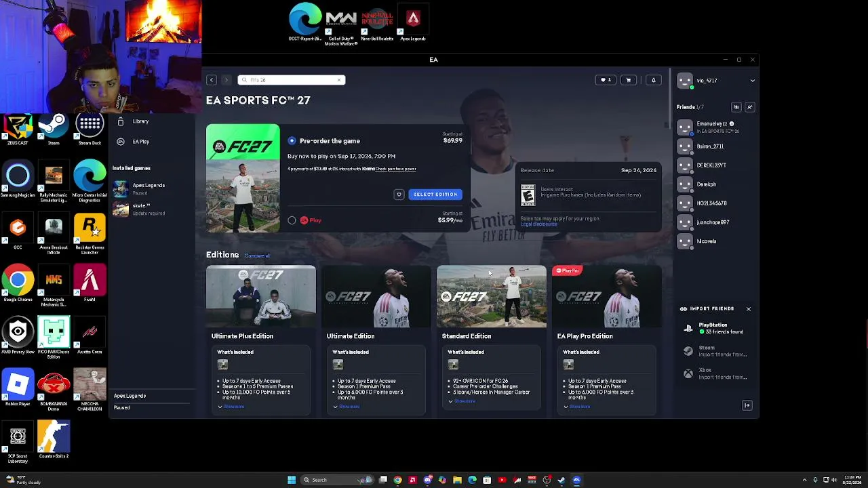Open Steam desktop shortcut

coord(54,129)
